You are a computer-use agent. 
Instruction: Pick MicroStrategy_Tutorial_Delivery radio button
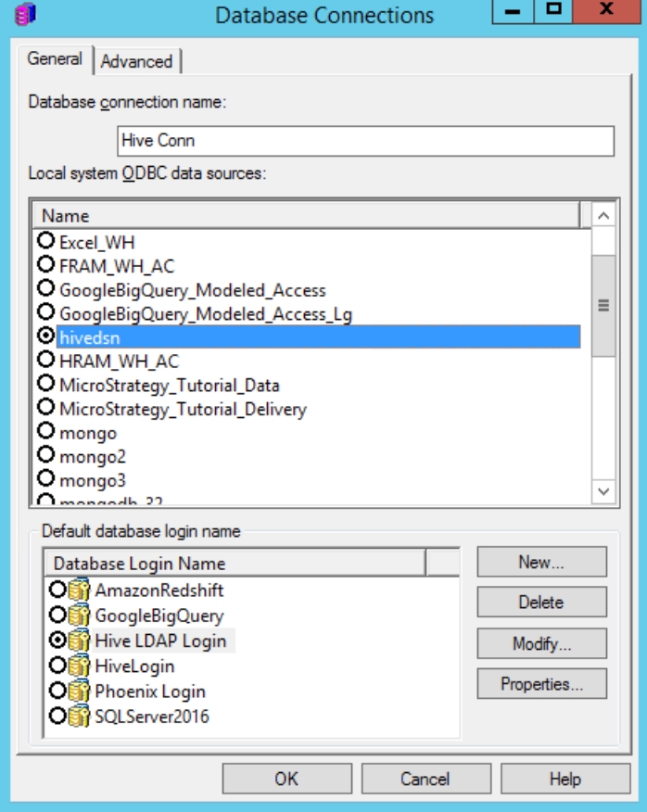(46, 408)
